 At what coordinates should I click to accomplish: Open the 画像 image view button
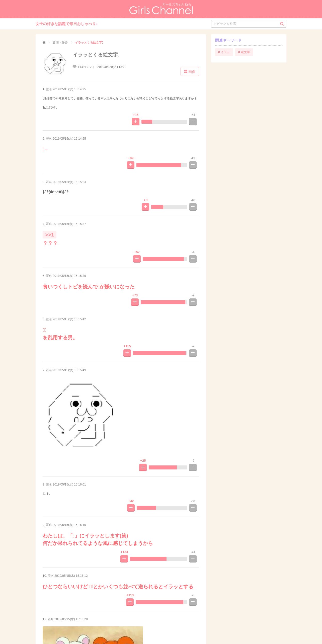(190, 71)
